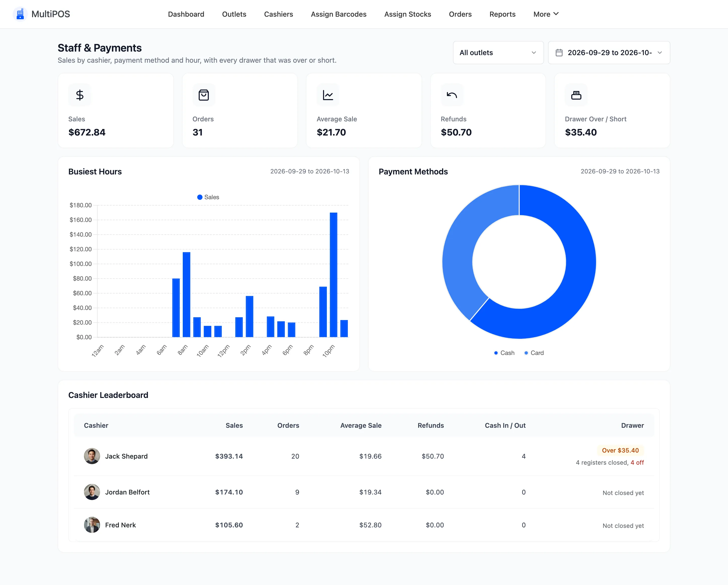The width and height of the screenshot is (728, 585).
Task: Click the cash drawer icon
Action: pyautogui.click(x=576, y=95)
